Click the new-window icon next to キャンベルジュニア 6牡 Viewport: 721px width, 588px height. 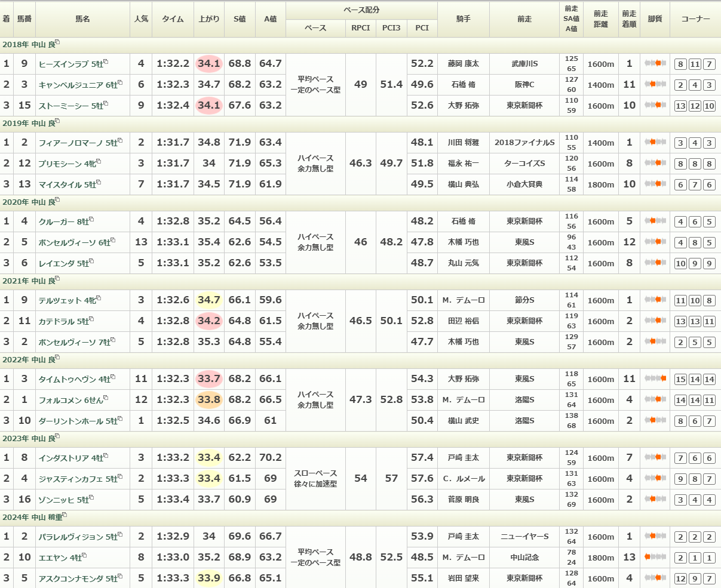(121, 82)
